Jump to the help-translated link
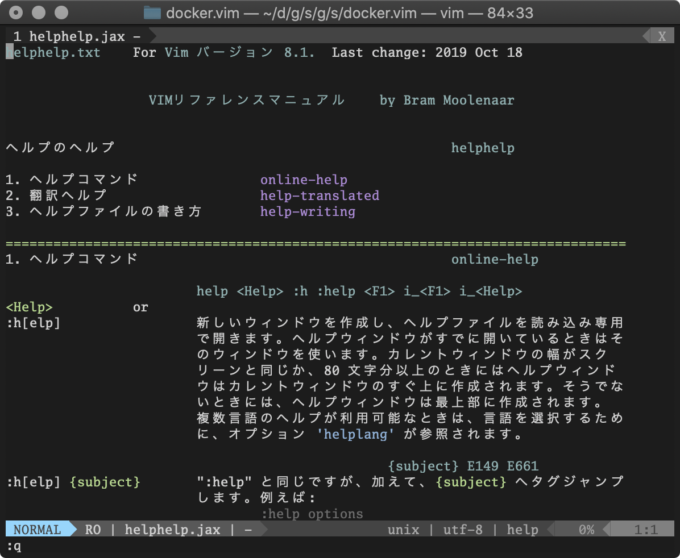680x558 pixels. point(320,196)
